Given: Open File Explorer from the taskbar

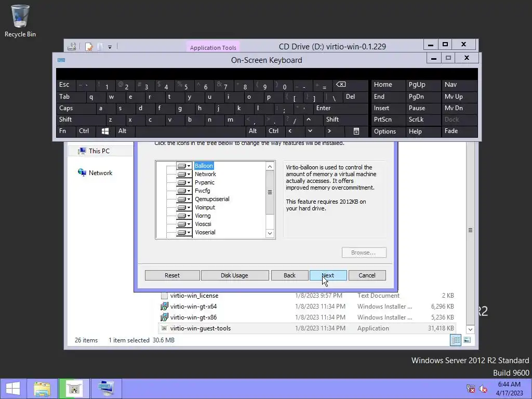Looking at the screenshot, I should point(42,389).
